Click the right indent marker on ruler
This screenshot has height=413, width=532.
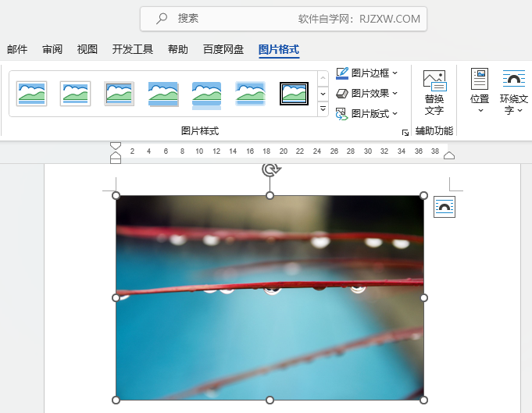point(449,155)
